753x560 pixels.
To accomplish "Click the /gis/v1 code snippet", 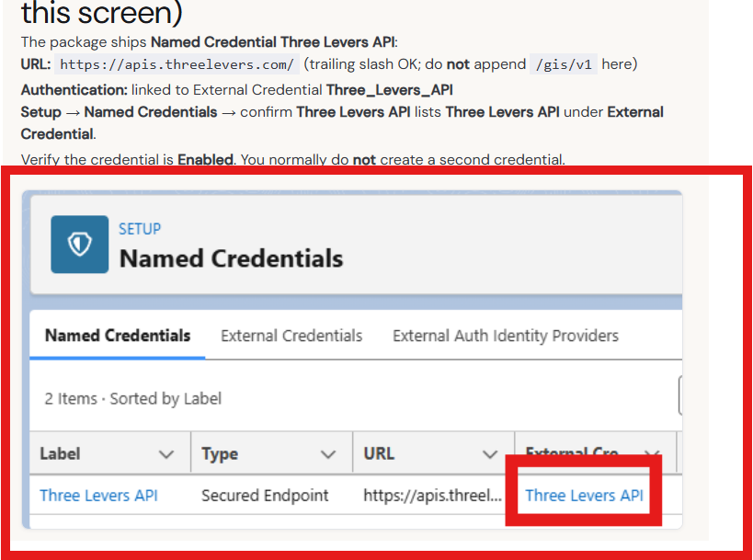I will point(564,64).
